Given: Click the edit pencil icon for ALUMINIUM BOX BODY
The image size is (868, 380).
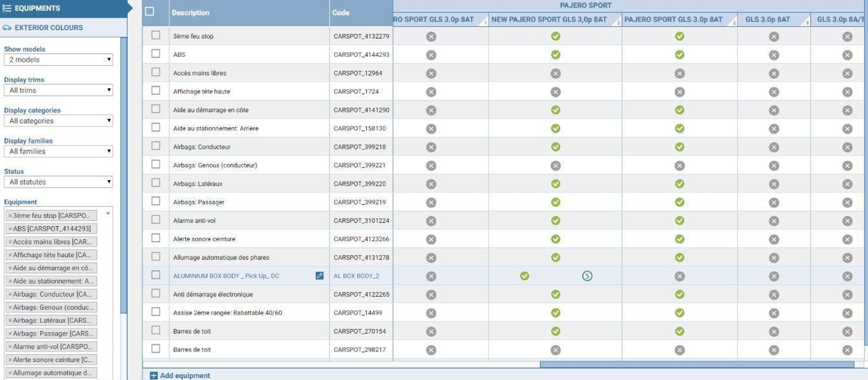Looking at the screenshot, I should click(319, 276).
